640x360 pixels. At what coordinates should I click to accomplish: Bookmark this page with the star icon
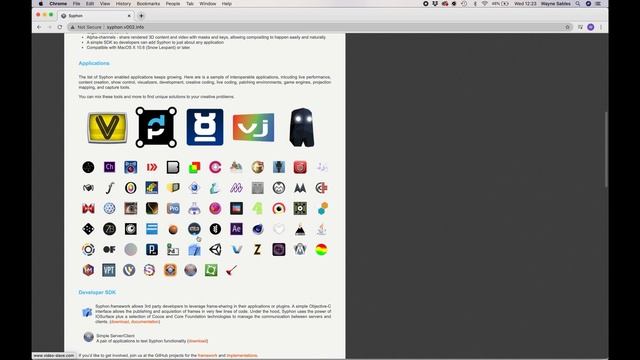tap(567, 27)
